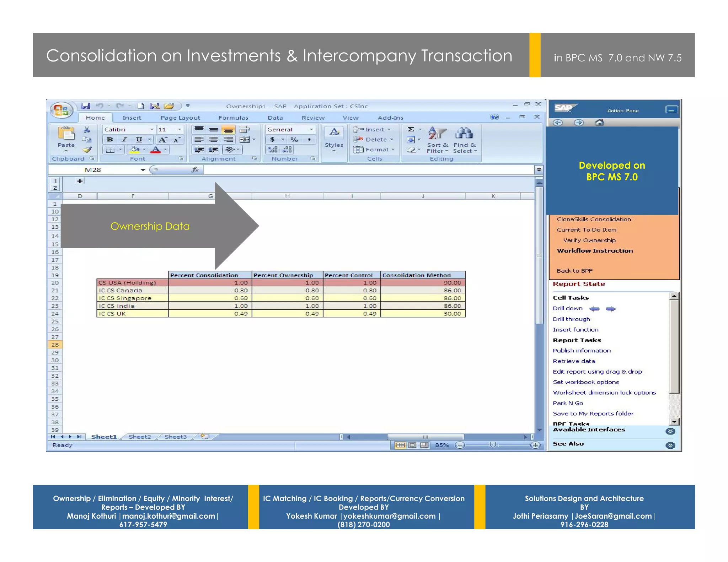Click Set workbook options link
The image size is (728, 562).
click(x=585, y=382)
